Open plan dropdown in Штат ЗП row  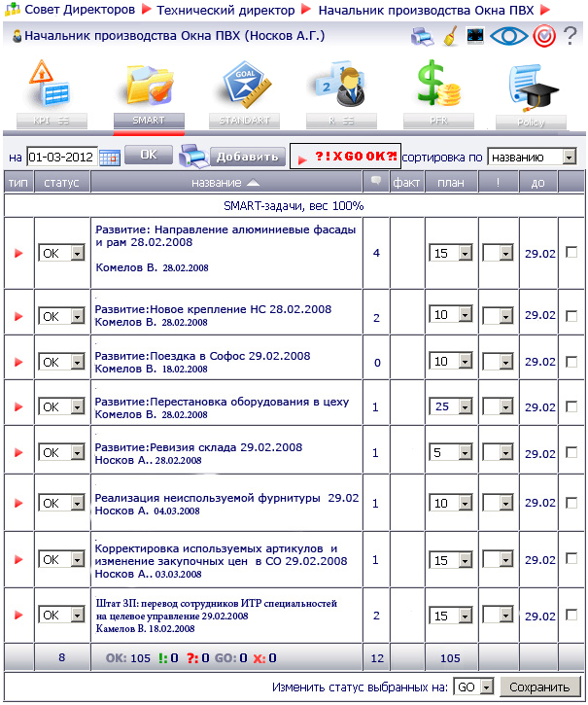[x=451, y=616]
